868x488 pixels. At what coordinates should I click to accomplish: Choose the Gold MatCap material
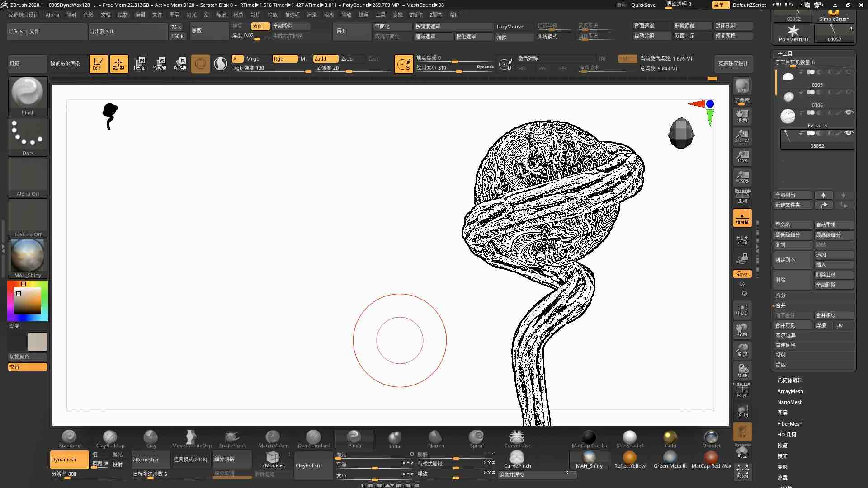(x=670, y=436)
